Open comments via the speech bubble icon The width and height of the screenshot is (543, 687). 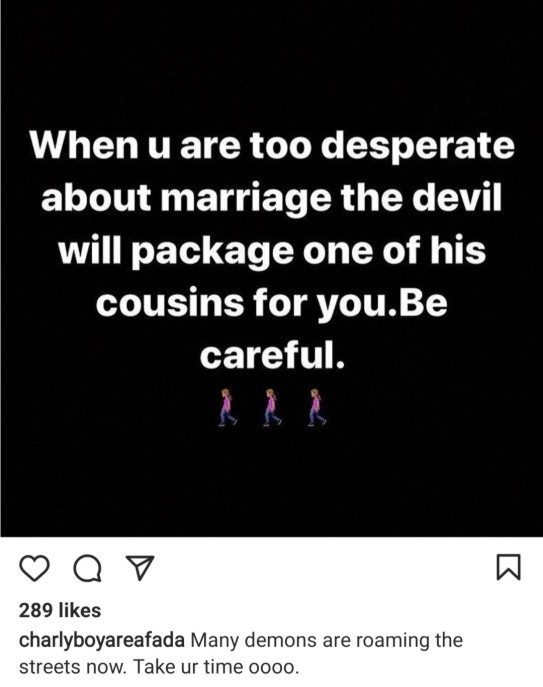coord(88,568)
